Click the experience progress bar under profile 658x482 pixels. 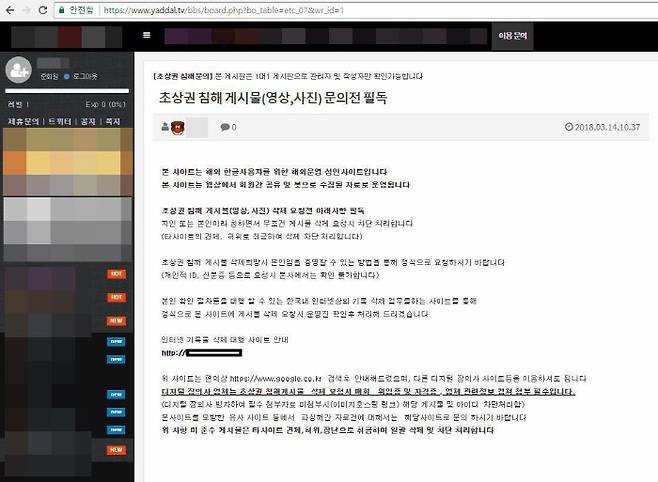(67, 91)
